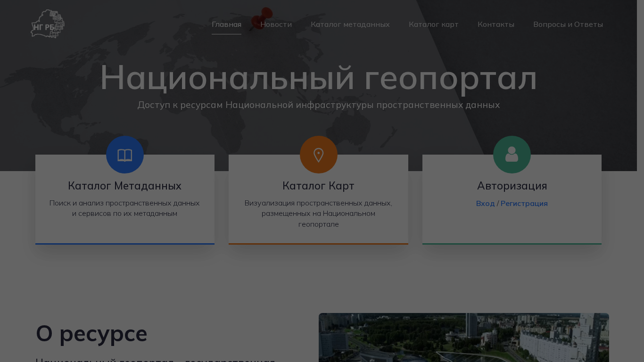Click the subtitle about Национальной инфраструктуры пространственных данных
The image size is (644, 362).
[319, 105]
